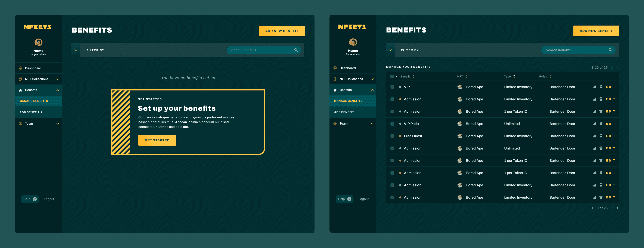Select ADD BENEFIT + in sidebar beside the table
This screenshot has width=644, height=248.
click(x=345, y=112)
